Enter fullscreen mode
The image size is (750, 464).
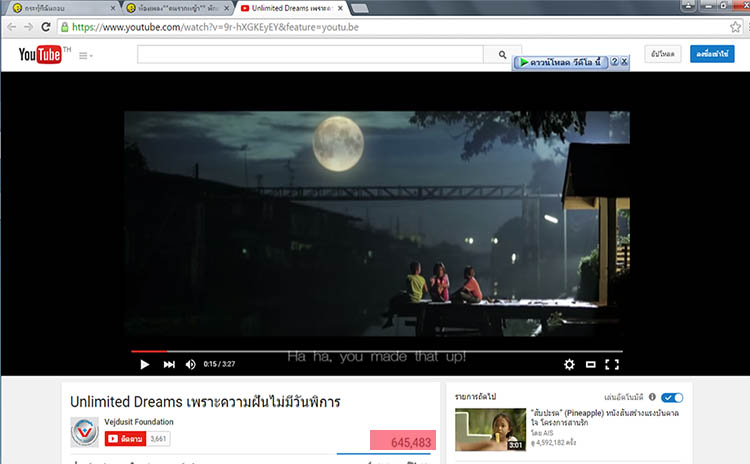pyautogui.click(x=612, y=365)
